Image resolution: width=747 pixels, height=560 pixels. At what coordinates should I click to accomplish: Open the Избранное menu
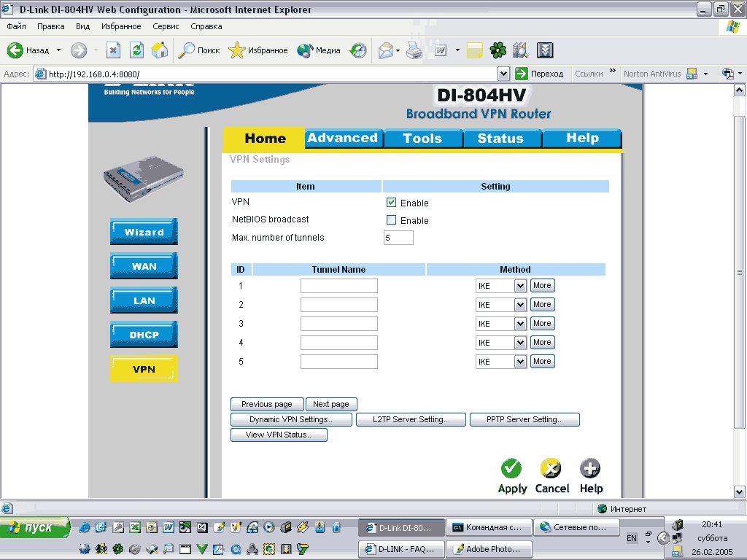pyautogui.click(x=121, y=26)
